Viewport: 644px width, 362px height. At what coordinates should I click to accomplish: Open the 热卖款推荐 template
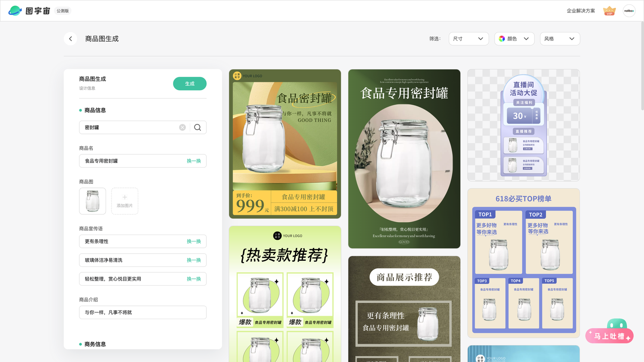285,294
